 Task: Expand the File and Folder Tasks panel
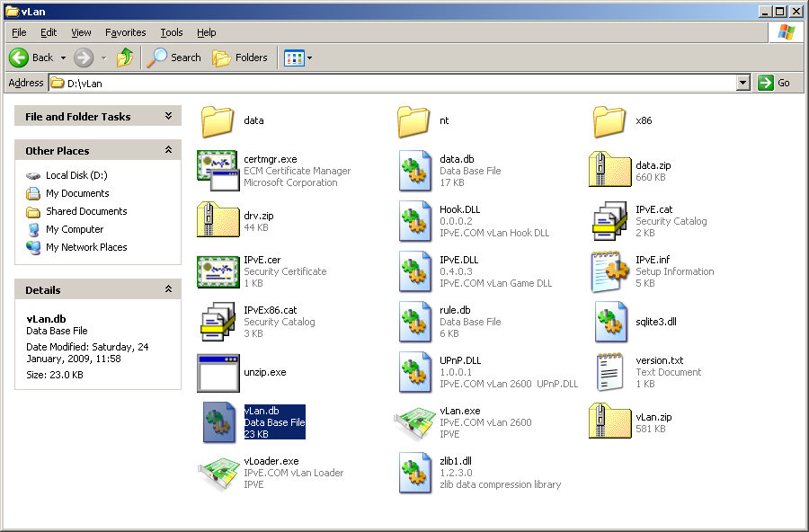coord(168,116)
